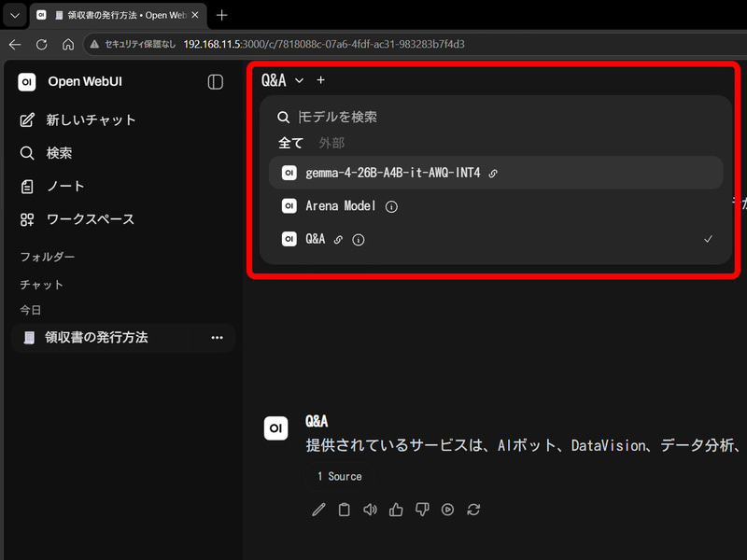Copy the response with the clipboard icon

point(344,510)
